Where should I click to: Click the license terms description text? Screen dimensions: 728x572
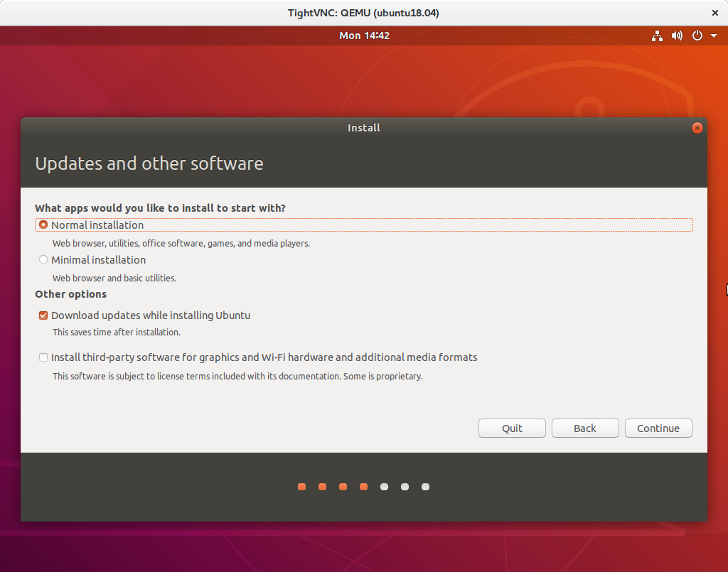(x=237, y=376)
